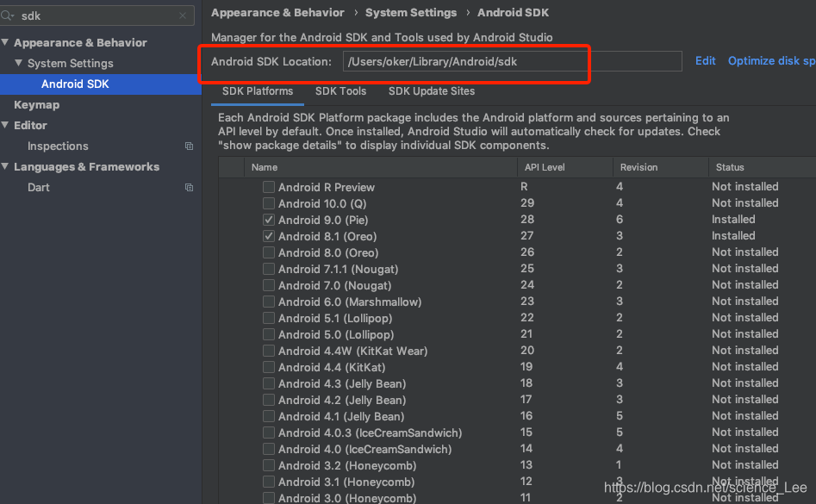
Task: Check Android 4.3 (Jelly Bean) checkbox
Action: [x=269, y=383]
